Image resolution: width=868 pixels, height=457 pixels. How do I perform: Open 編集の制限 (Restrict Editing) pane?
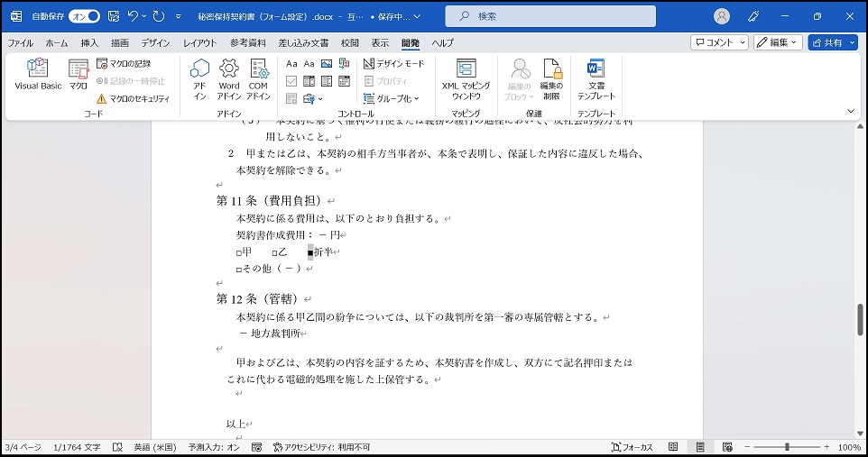(x=551, y=79)
